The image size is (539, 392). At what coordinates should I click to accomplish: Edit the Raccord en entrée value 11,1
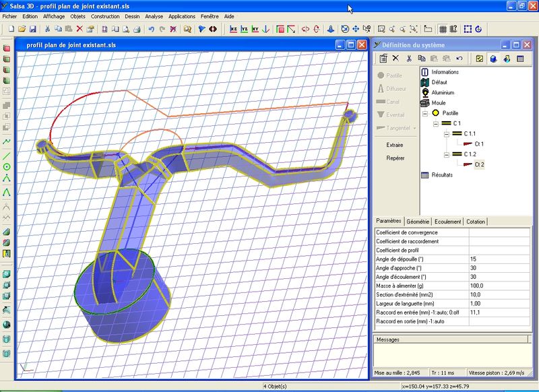(499, 313)
